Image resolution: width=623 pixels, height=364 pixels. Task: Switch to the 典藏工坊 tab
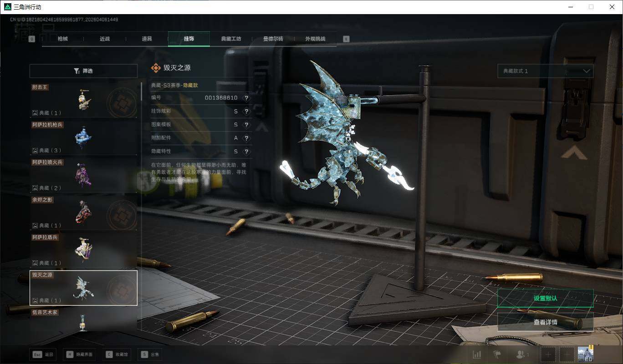click(231, 39)
